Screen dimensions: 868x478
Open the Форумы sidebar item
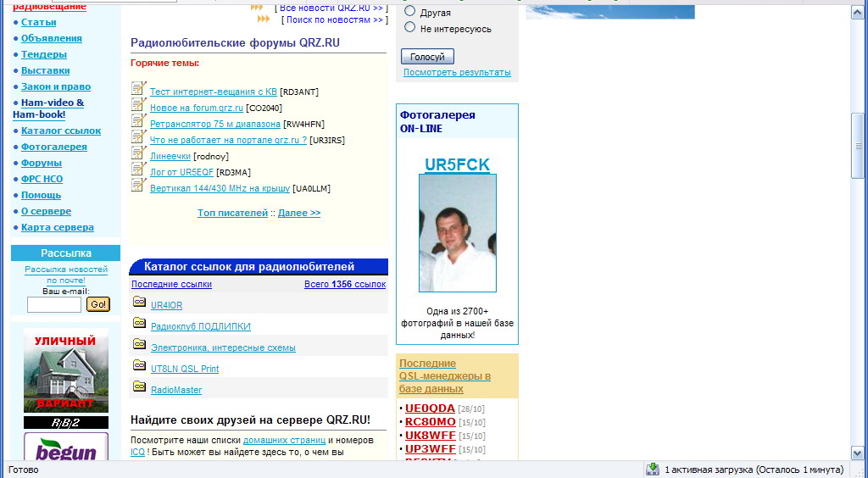tap(42, 163)
